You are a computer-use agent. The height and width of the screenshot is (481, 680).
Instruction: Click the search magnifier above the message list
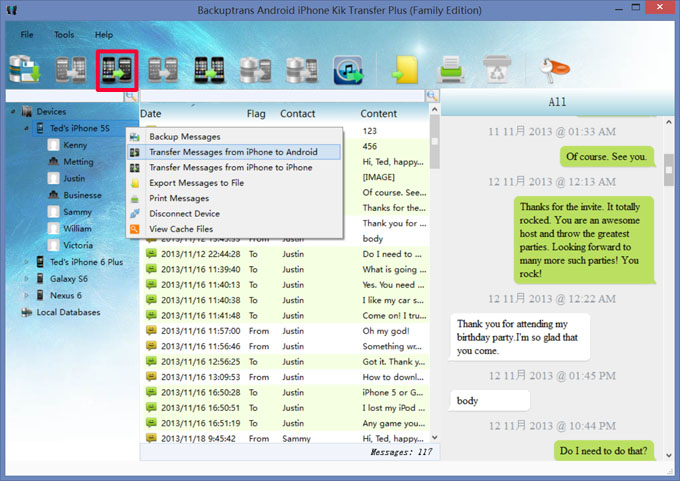pyautogui.click(x=432, y=96)
